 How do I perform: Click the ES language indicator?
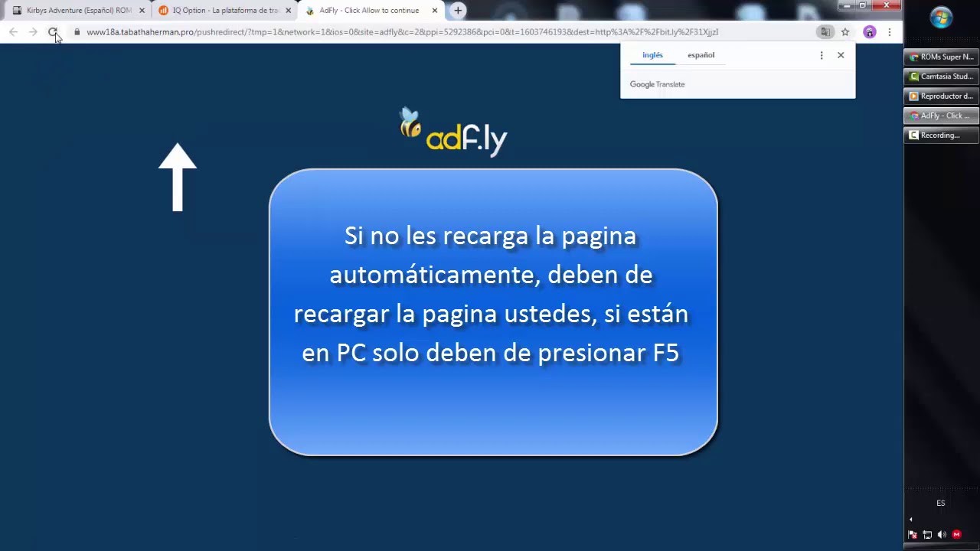[941, 504]
